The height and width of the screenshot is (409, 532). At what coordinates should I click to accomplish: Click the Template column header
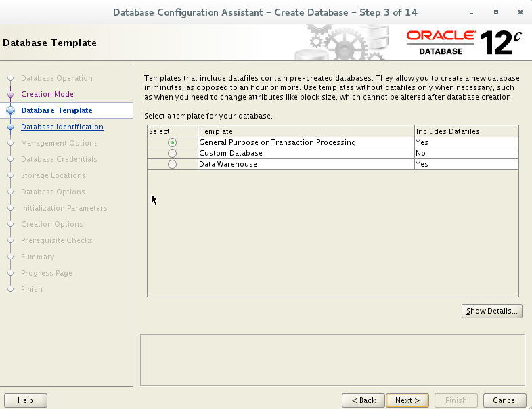[x=306, y=131]
